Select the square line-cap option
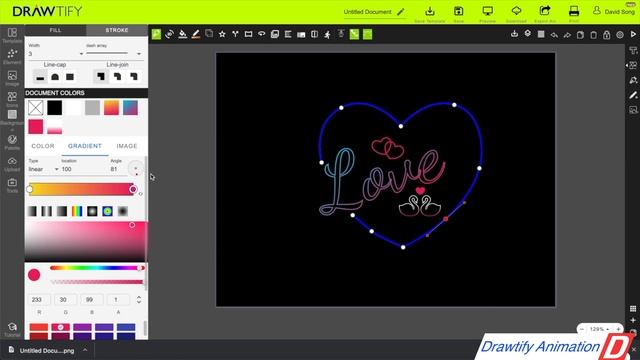640x360 pixels. [70, 76]
